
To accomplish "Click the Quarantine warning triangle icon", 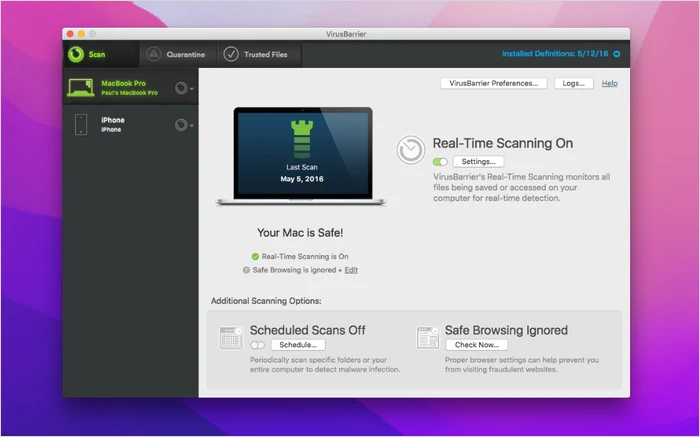I will [153, 54].
